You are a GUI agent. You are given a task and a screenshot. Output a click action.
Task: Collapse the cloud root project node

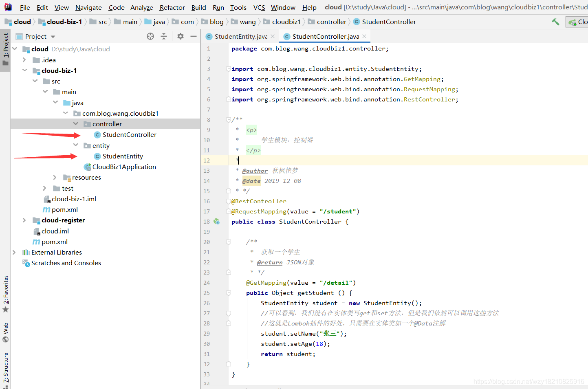[x=15, y=49]
